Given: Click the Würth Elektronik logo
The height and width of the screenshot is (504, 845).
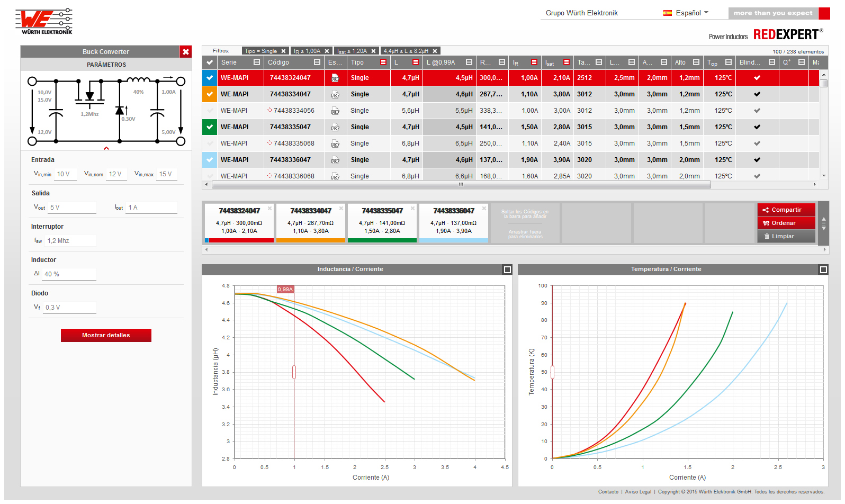Looking at the screenshot, I should tap(44, 21).
